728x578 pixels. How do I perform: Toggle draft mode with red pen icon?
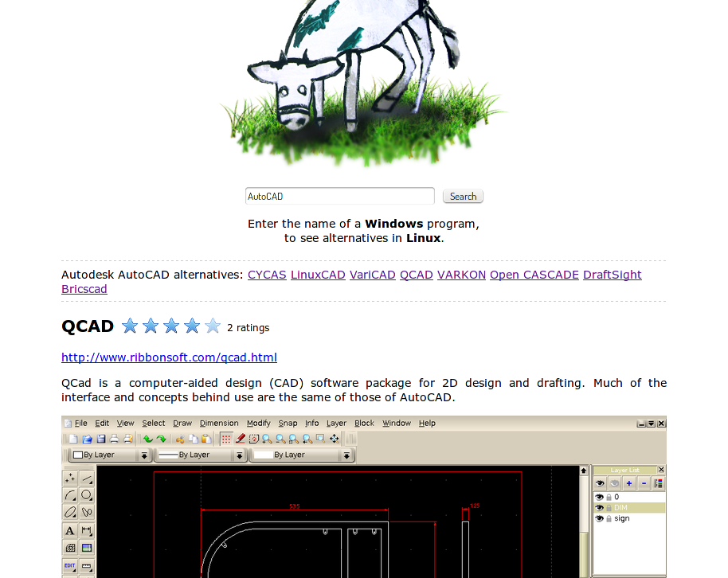coord(240,439)
